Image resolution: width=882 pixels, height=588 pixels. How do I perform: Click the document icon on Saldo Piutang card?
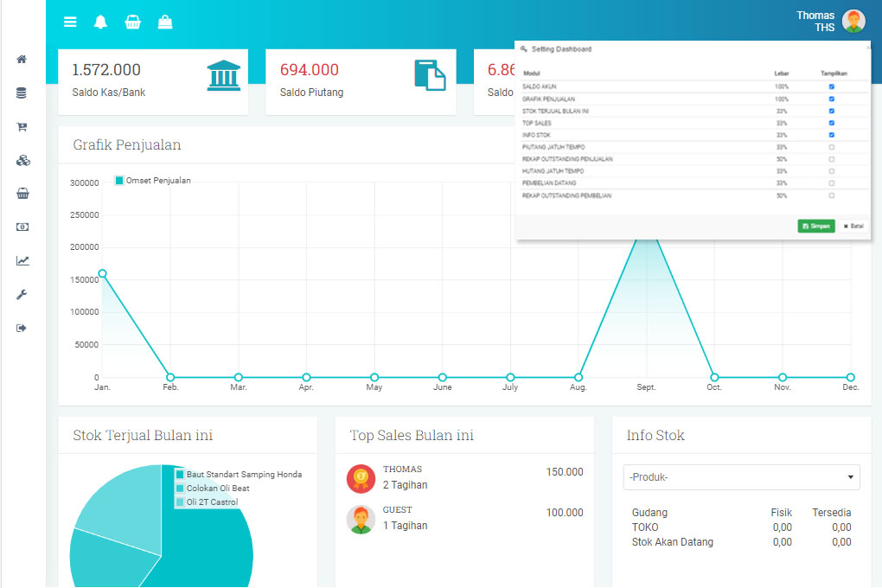tap(431, 75)
